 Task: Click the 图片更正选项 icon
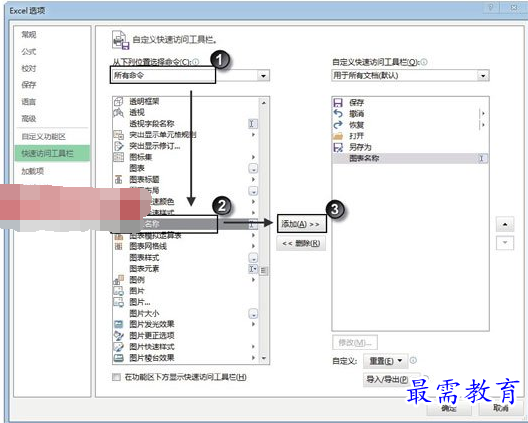pyautogui.click(x=118, y=335)
